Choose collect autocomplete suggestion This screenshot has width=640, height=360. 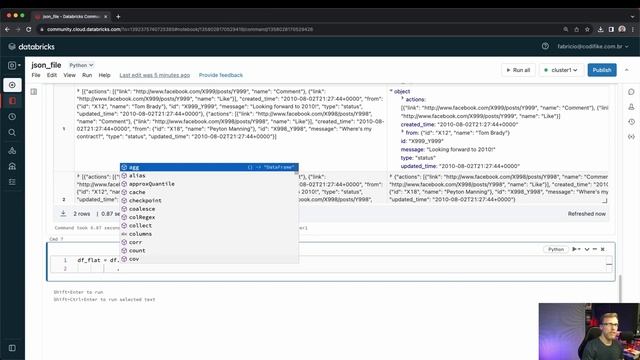(x=209, y=225)
